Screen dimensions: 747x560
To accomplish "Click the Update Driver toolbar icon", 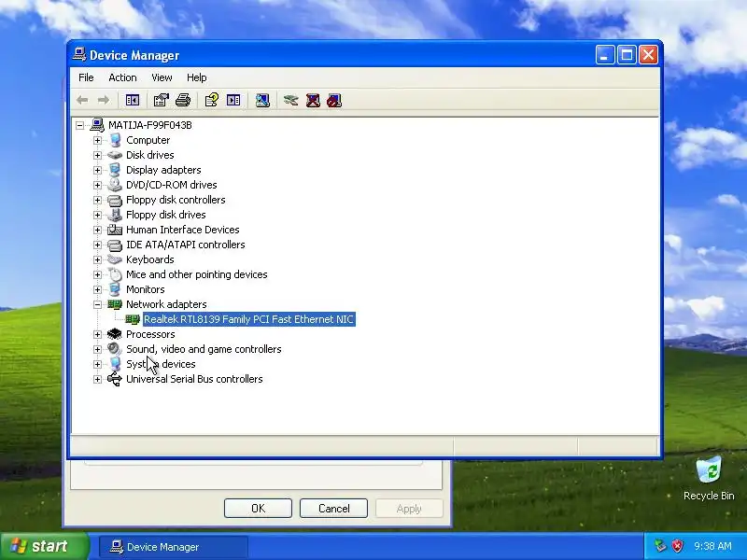I will (x=290, y=100).
